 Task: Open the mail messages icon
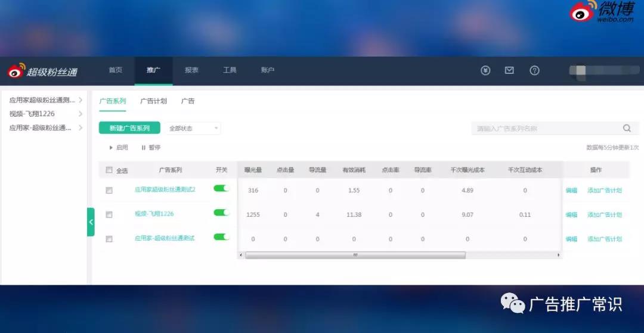coord(509,70)
